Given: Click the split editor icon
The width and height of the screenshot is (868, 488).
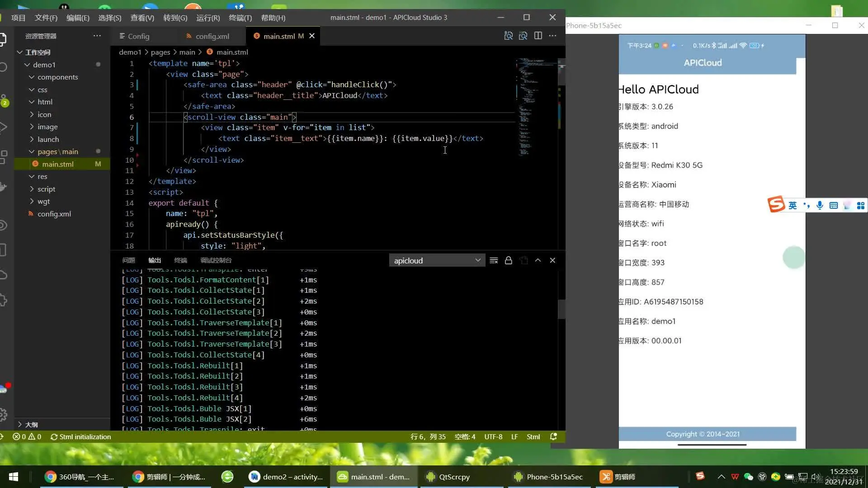Looking at the screenshot, I should coord(538,36).
